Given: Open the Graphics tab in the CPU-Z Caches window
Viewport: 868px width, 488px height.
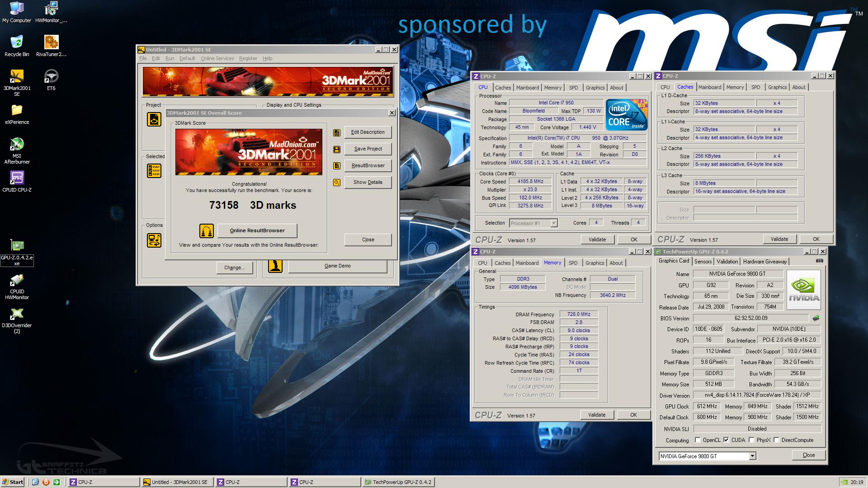Looking at the screenshot, I should pyautogui.click(x=777, y=87).
